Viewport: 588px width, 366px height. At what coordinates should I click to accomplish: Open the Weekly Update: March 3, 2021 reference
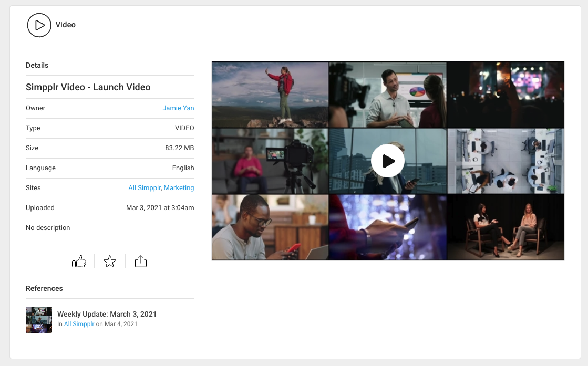(107, 314)
